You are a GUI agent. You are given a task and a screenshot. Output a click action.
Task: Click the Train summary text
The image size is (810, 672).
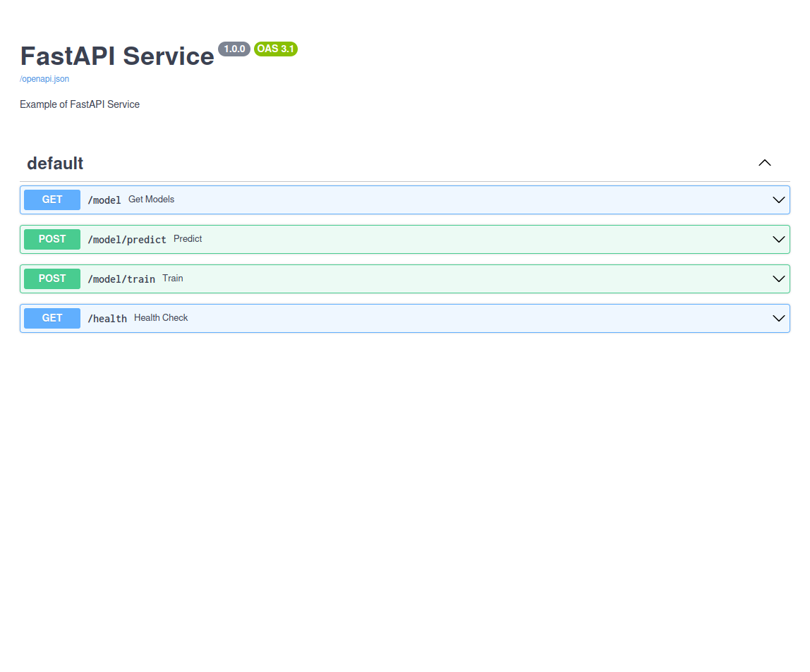click(x=173, y=279)
